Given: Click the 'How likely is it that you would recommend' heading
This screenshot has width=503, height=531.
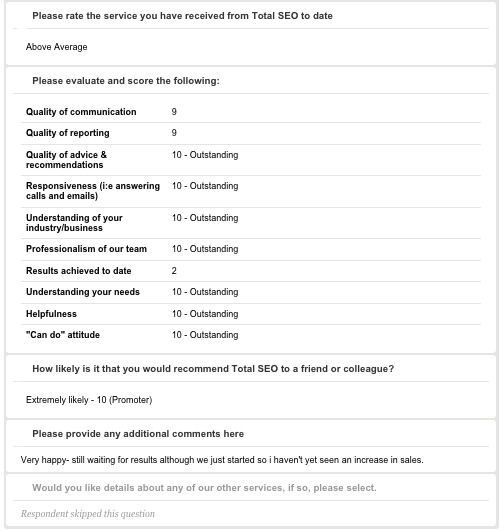Looking at the screenshot, I should [213, 369].
